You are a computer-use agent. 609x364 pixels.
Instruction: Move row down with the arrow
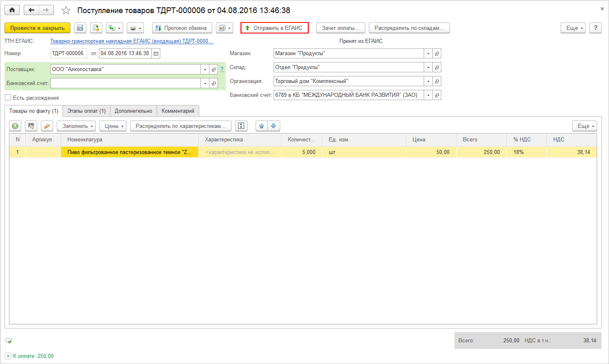coord(274,126)
